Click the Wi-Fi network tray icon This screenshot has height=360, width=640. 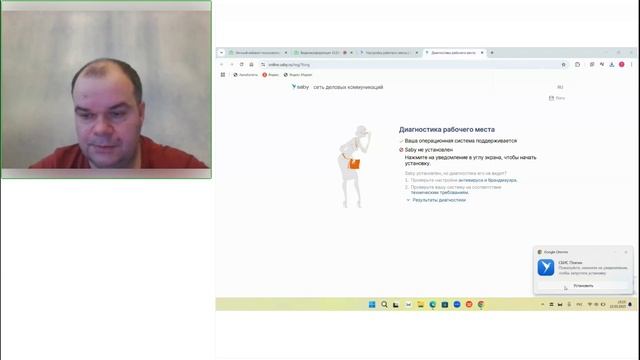589,304
